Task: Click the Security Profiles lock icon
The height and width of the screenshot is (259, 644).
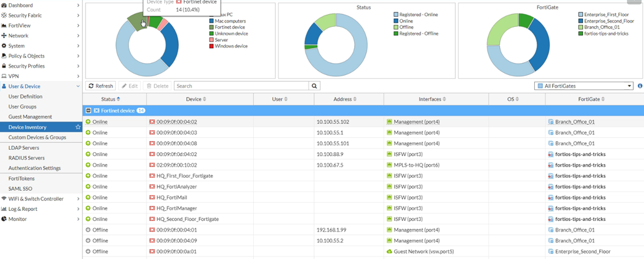Action: point(4,66)
